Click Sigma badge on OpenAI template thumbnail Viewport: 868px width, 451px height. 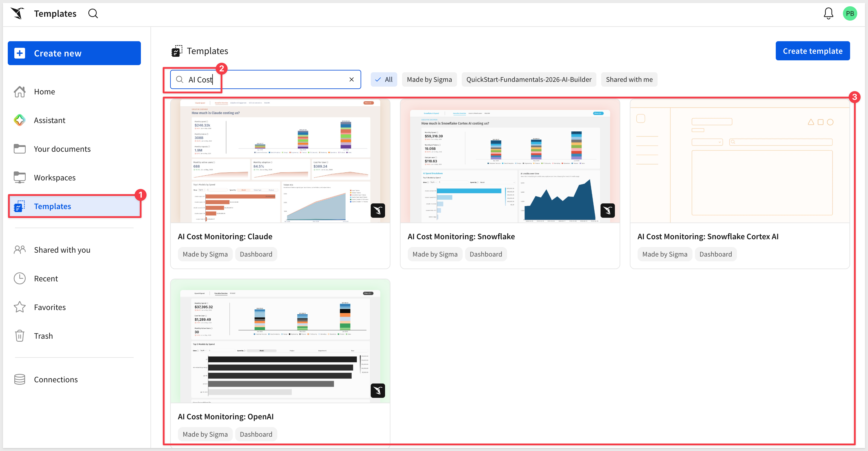click(x=378, y=391)
